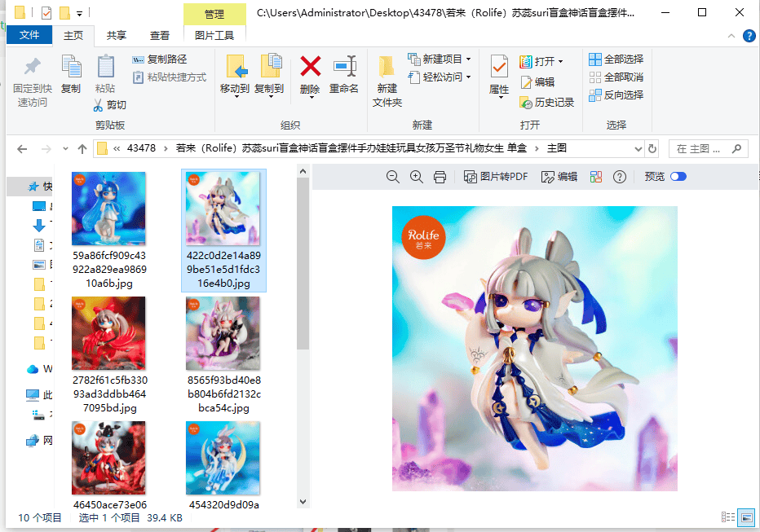Expand Copy to (复制到) dropdown
Image resolution: width=760 pixels, height=532 pixels.
(271, 97)
